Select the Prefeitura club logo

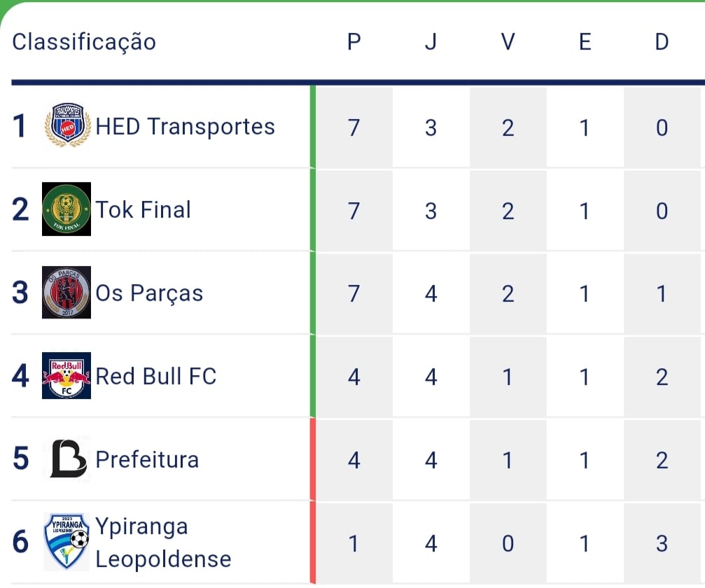click(x=67, y=460)
